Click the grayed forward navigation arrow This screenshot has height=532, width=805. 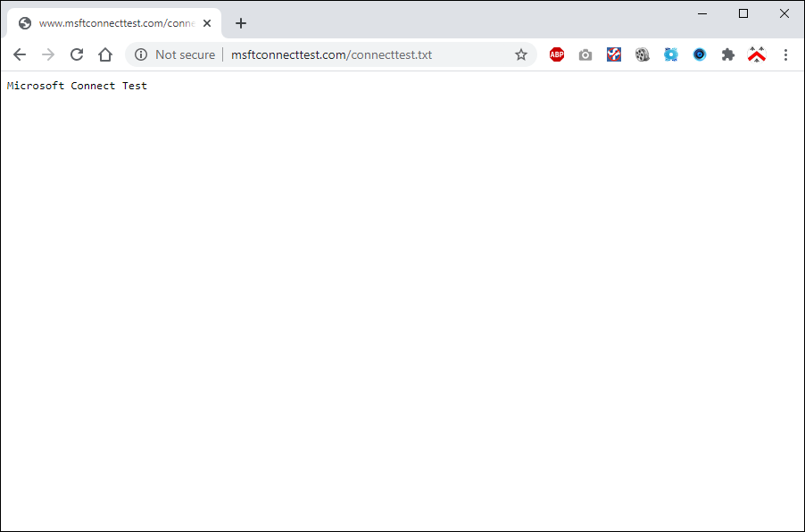(x=48, y=54)
